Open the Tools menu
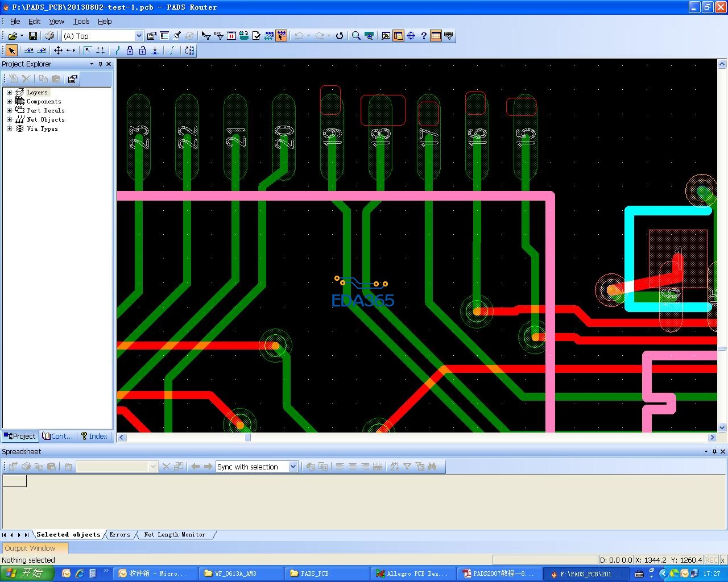Image resolution: width=728 pixels, height=582 pixels. tap(81, 21)
